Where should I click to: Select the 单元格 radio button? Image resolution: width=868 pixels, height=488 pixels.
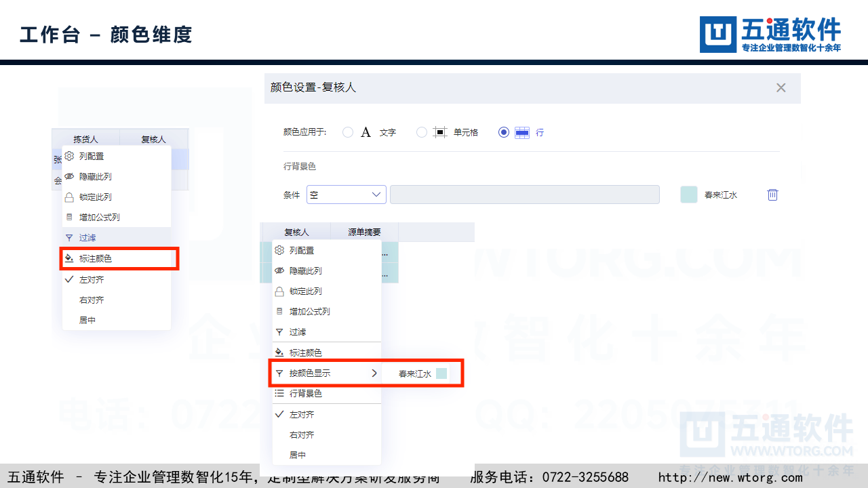[x=422, y=132]
